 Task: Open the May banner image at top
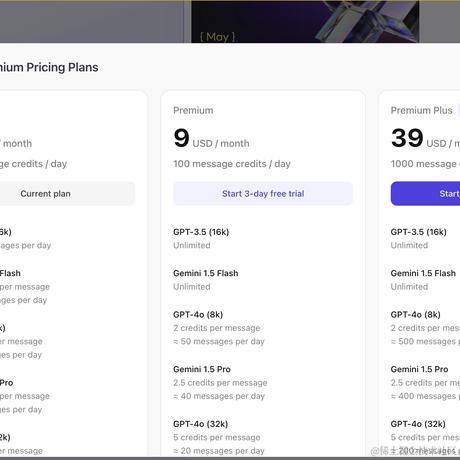305,21
